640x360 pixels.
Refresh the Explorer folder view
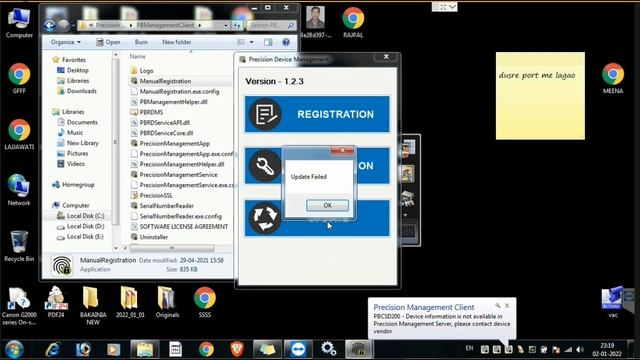pyautogui.click(x=238, y=25)
